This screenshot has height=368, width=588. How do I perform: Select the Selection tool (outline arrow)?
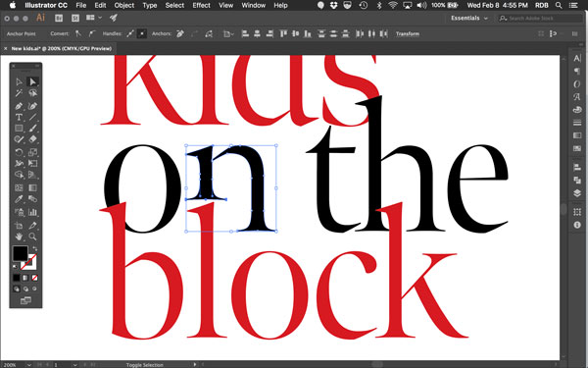point(19,81)
